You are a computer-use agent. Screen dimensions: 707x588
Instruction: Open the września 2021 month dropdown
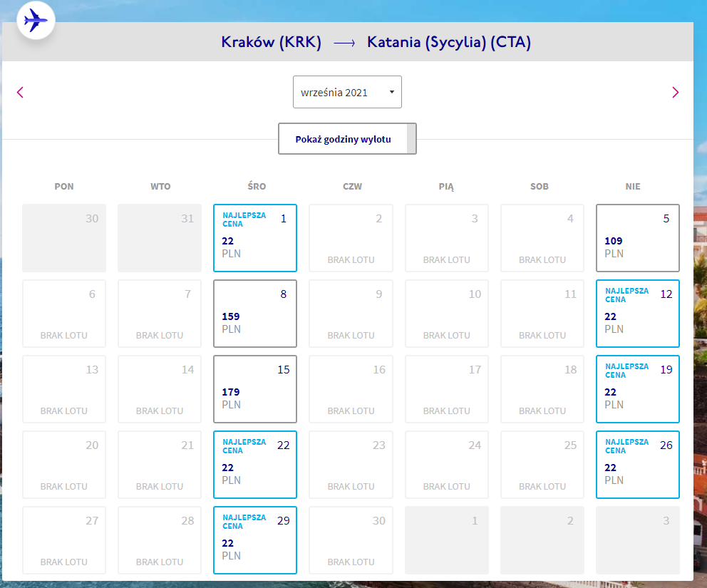point(347,92)
